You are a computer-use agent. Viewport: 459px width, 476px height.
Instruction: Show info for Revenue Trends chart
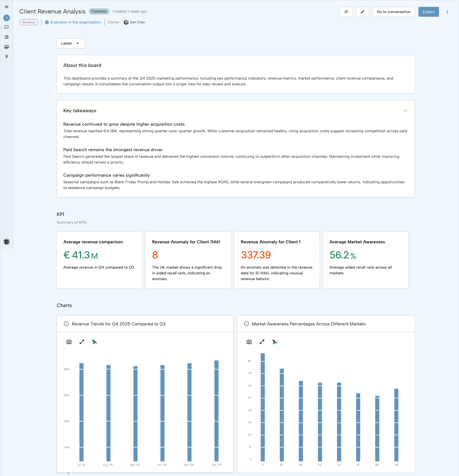click(66, 324)
